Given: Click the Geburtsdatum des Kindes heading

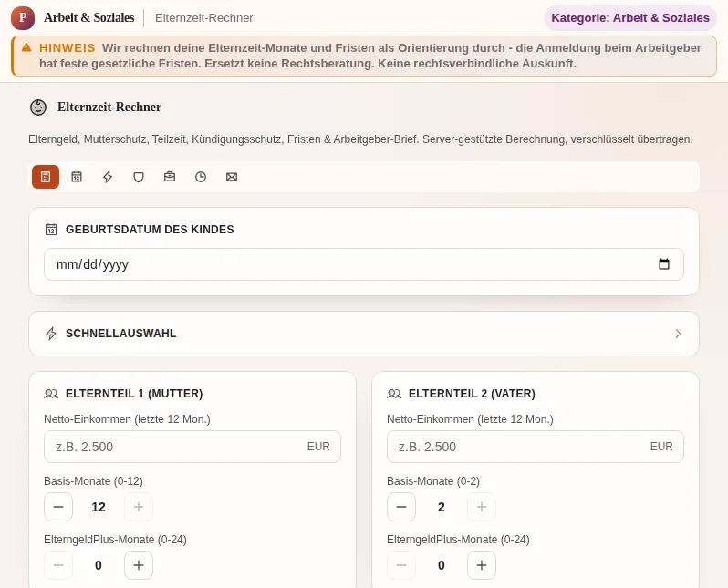Looking at the screenshot, I should pyautogui.click(x=150, y=230).
